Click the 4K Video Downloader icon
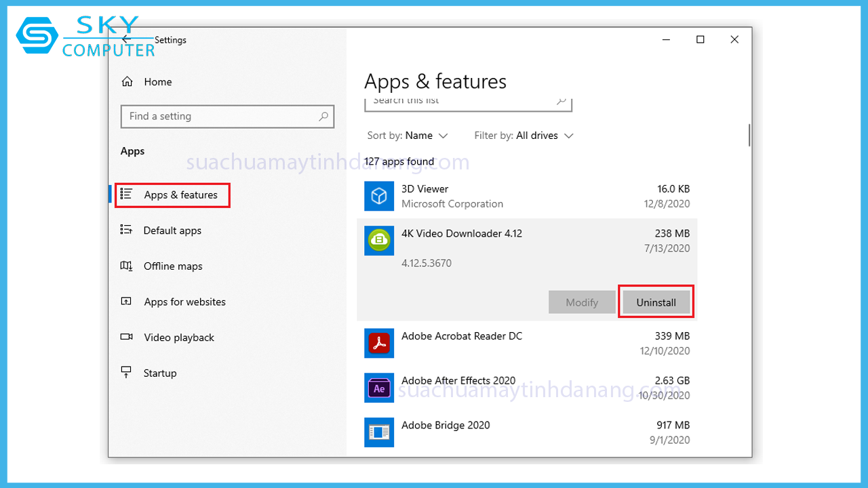 [378, 241]
